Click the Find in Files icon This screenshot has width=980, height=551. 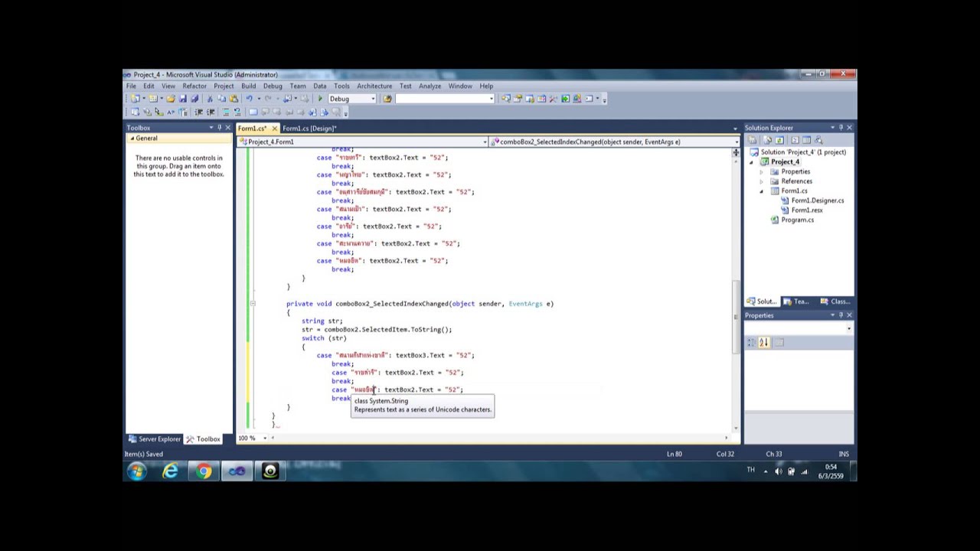point(387,99)
